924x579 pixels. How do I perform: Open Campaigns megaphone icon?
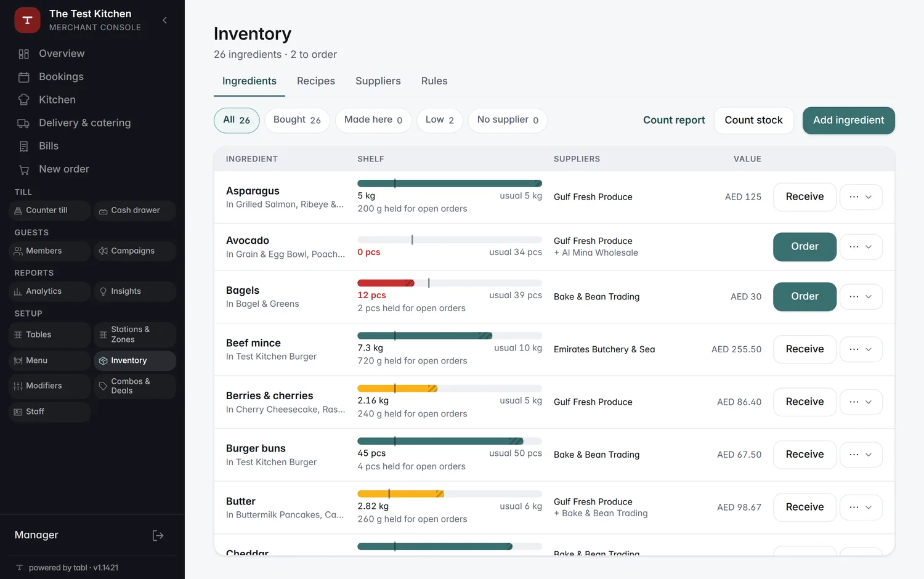103,251
